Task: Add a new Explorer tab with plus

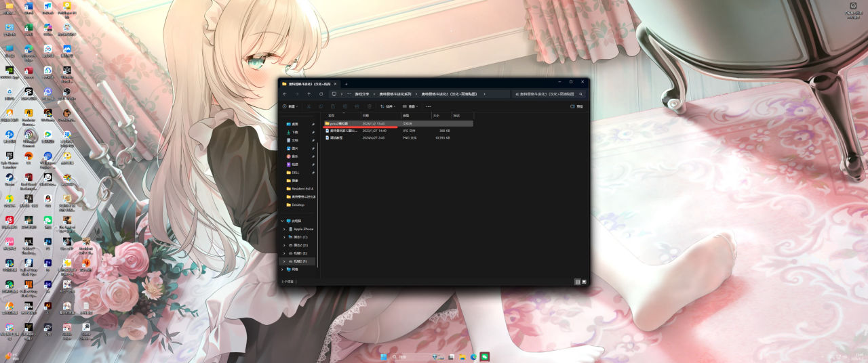Action: (x=346, y=84)
